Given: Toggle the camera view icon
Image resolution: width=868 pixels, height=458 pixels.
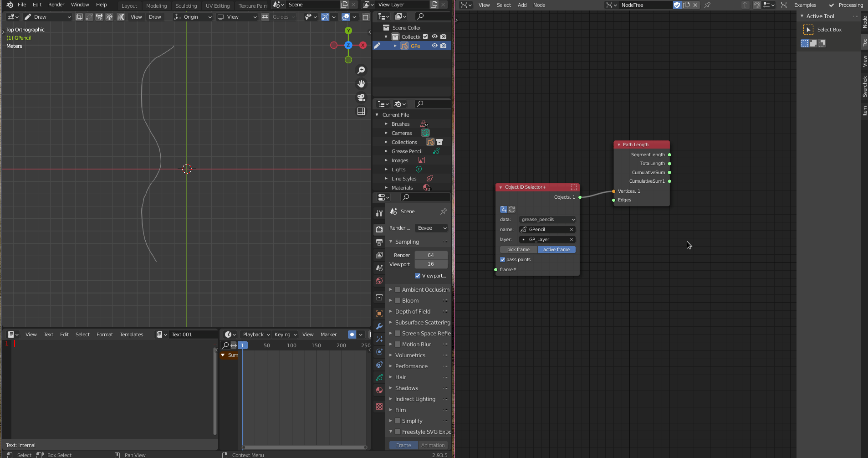Looking at the screenshot, I should point(361,98).
